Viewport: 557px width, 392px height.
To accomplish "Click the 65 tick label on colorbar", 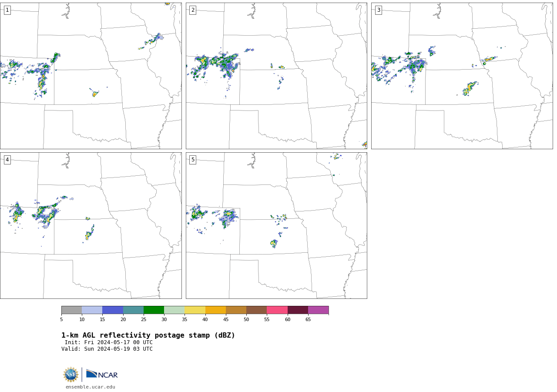I will 308,320.
